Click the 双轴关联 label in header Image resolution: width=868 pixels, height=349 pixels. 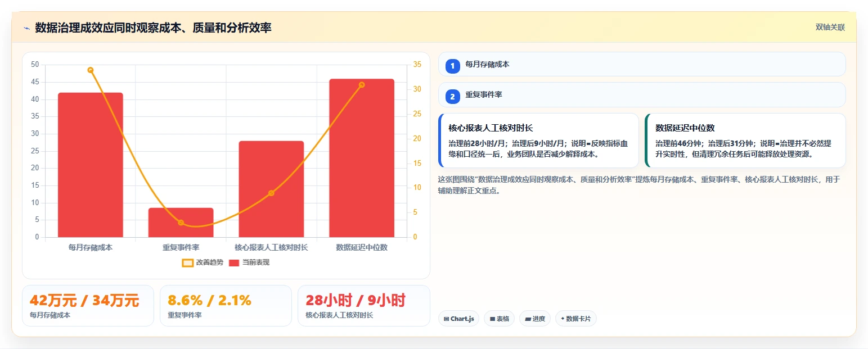pyautogui.click(x=830, y=27)
